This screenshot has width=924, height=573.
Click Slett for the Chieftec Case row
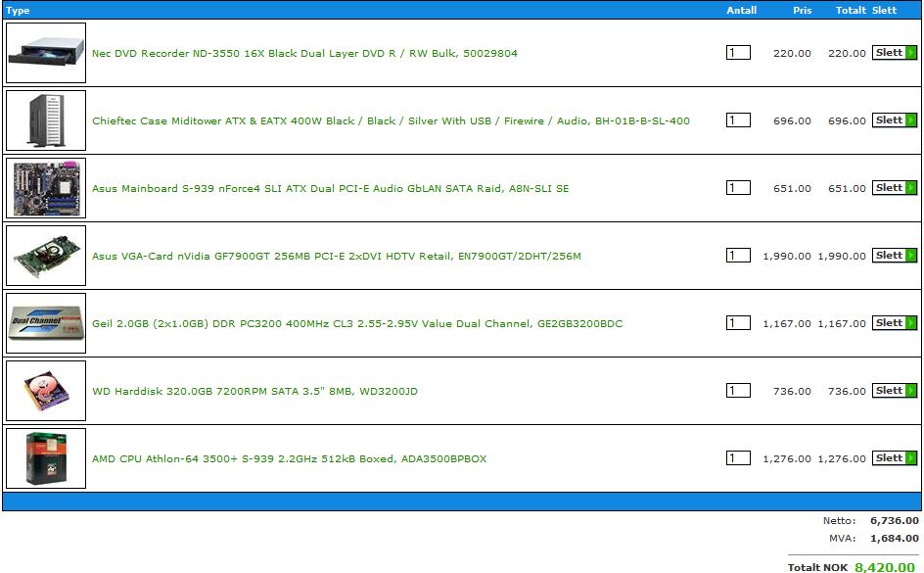tap(894, 120)
